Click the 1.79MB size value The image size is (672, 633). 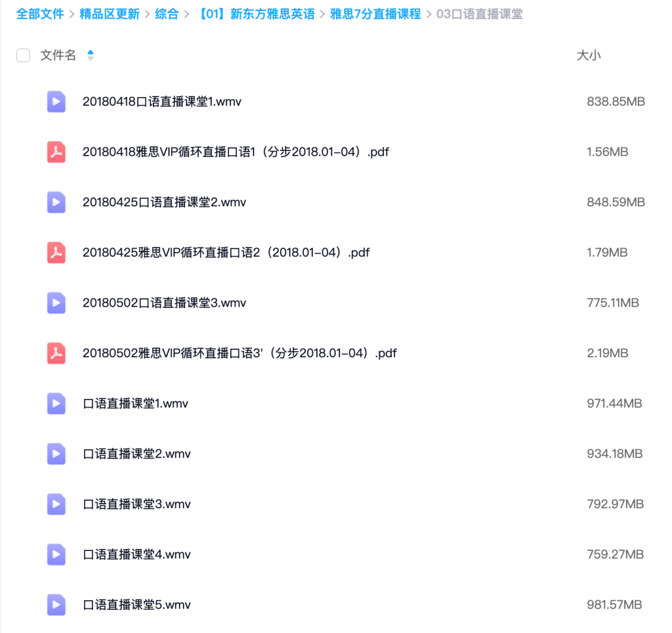(607, 253)
